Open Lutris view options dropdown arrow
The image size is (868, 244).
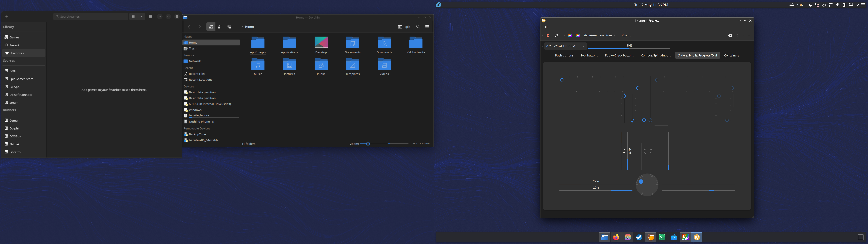(142, 16)
